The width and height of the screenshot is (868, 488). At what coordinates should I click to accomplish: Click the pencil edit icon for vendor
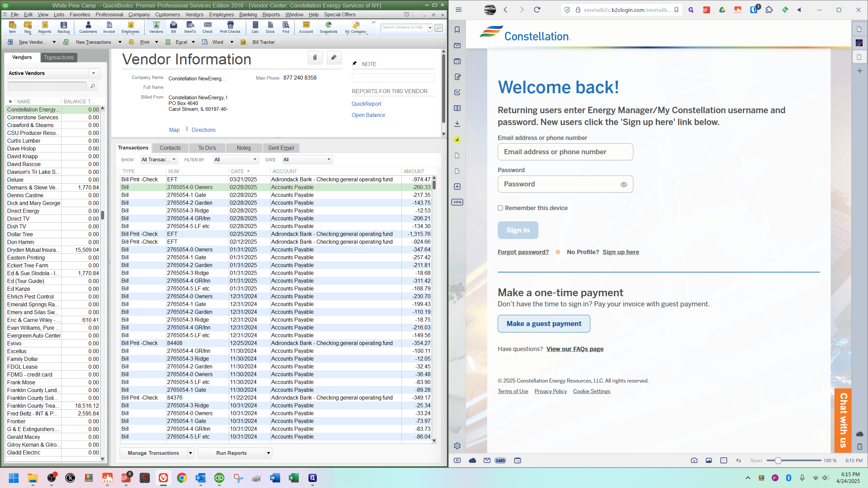tap(334, 57)
